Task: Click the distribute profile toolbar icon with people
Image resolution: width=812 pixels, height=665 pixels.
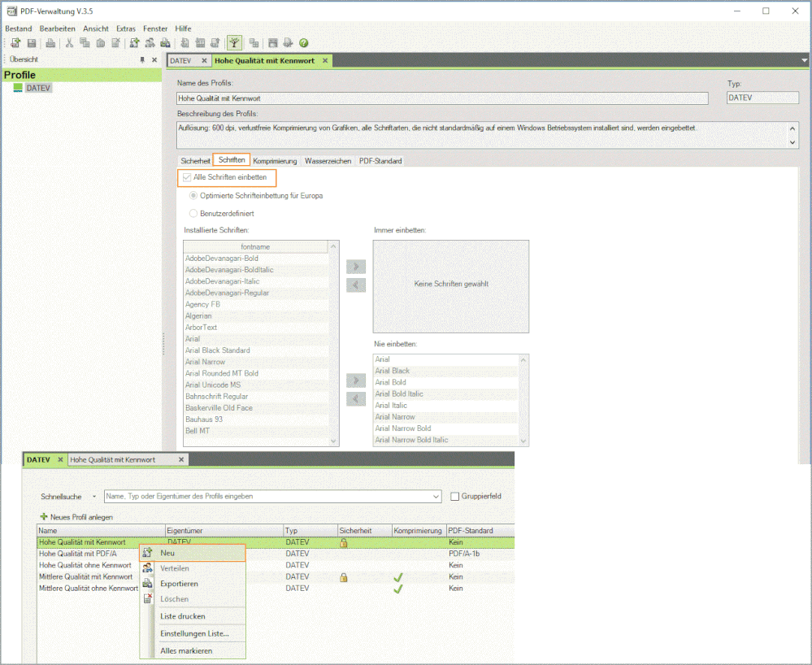Action: coord(150,43)
